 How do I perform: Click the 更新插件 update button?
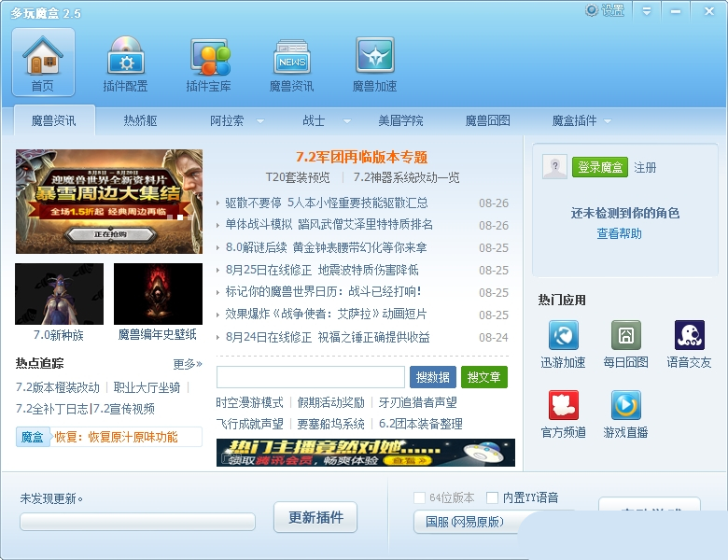tap(315, 517)
